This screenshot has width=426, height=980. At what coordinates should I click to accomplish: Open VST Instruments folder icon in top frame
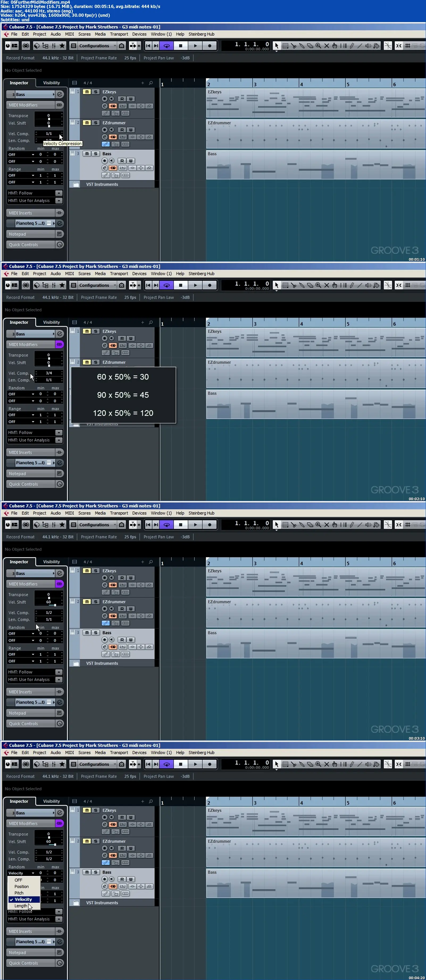(x=76, y=184)
